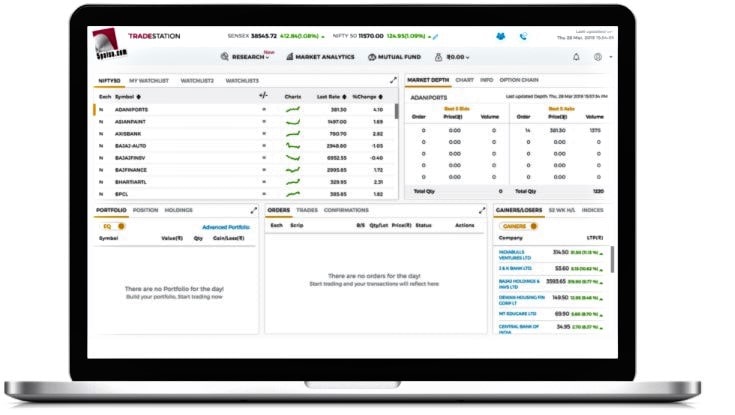Expand the NIFTY50 watchlist panel fullscreen
Viewport: 735px width, 415px height.
[394, 80]
